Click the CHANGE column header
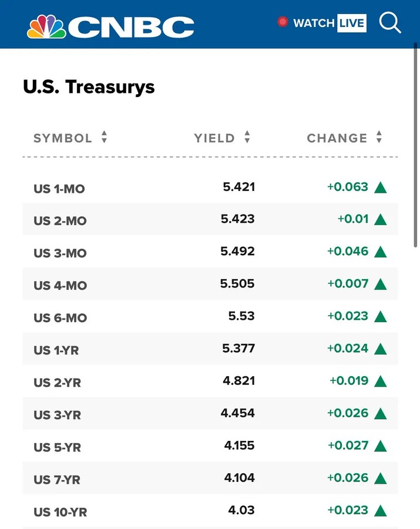Image resolution: width=420 pixels, height=529 pixels. [337, 138]
